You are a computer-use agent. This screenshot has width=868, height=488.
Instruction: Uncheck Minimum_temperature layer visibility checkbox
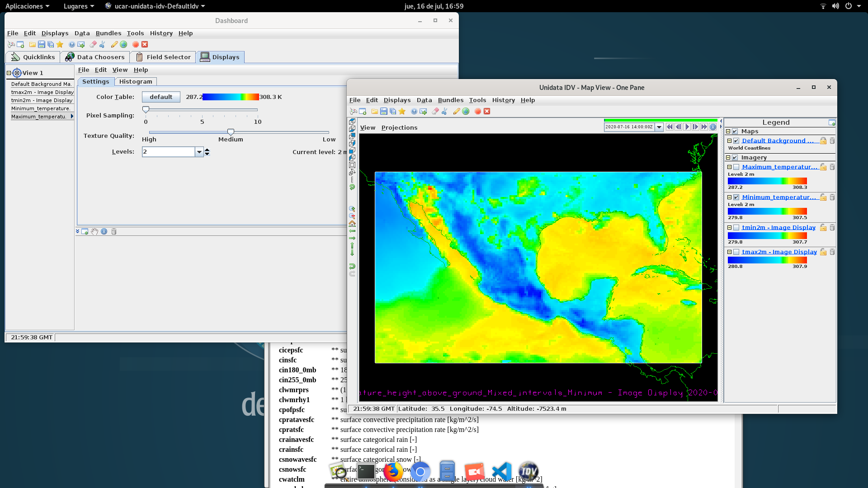[x=736, y=197]
